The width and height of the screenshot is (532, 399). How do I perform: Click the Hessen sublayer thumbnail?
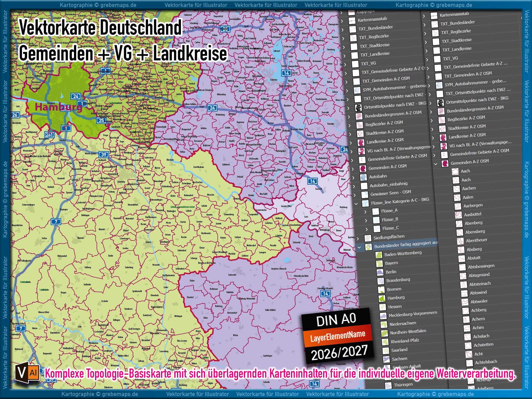[x=383, y=307]
